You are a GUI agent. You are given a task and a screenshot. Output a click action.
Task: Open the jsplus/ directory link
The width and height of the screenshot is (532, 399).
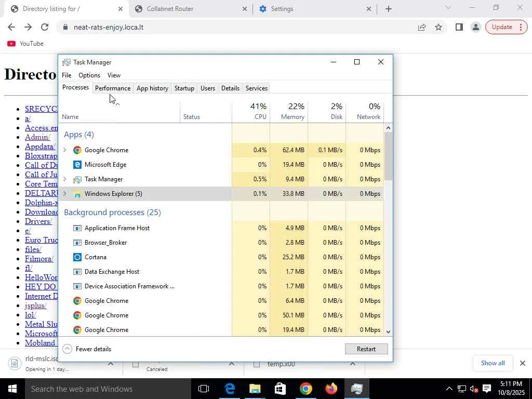click(x=36, y=305)
